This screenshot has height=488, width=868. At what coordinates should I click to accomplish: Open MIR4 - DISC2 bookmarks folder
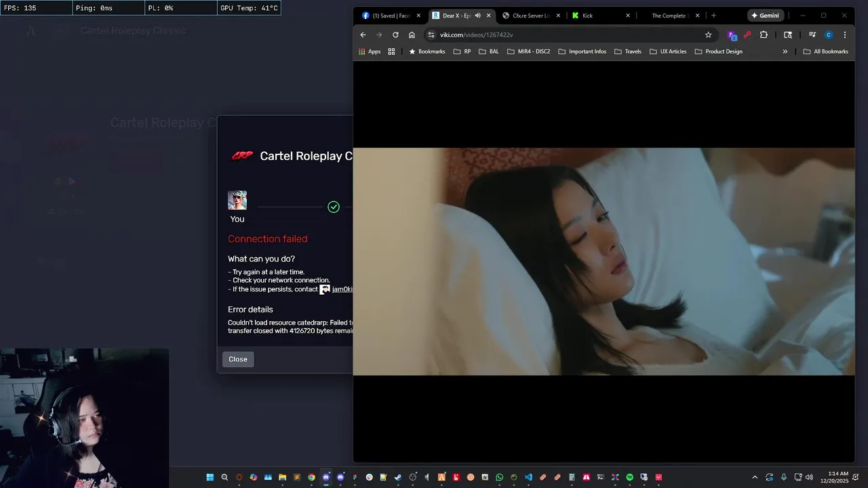(x=528, y=52)
